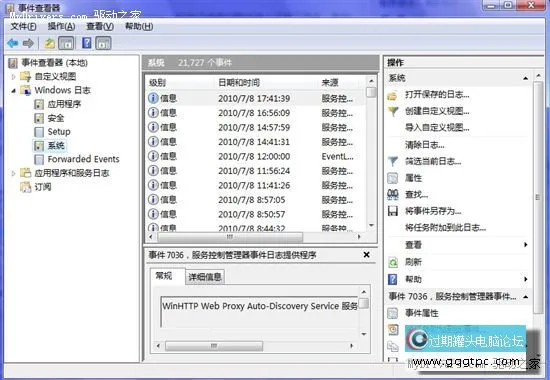Collapse the 事件 7036 actions section
550x380 pixels.
pos(525,297)
